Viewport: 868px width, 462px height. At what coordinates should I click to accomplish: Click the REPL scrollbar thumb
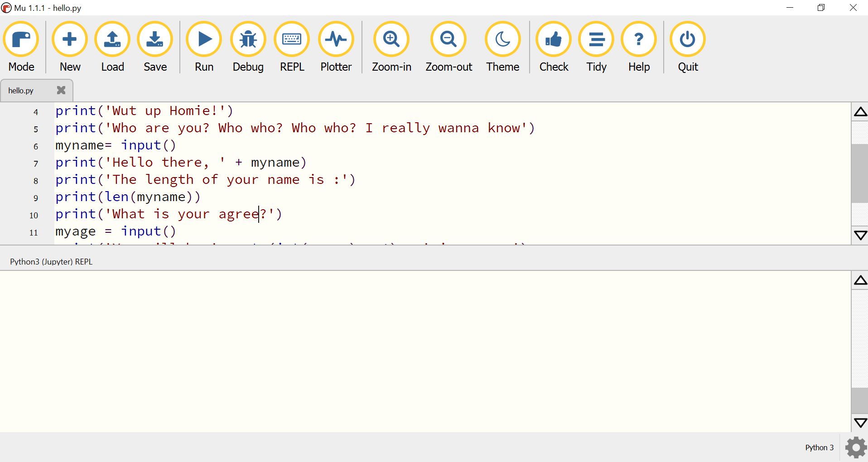[860, 400]
